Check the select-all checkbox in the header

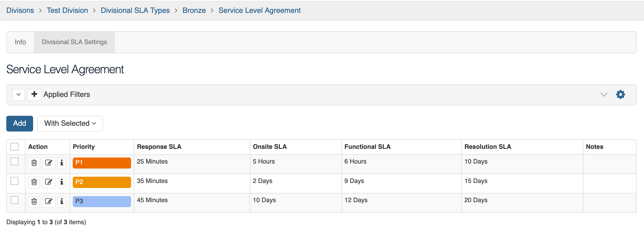tap(15, 146)
